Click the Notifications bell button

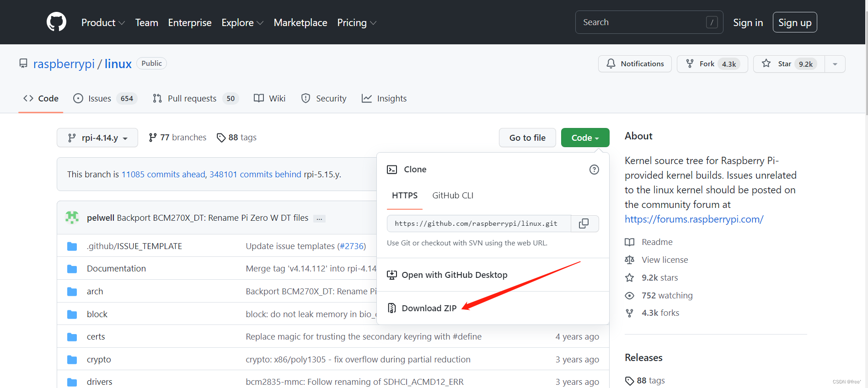[x=635, y=64]
